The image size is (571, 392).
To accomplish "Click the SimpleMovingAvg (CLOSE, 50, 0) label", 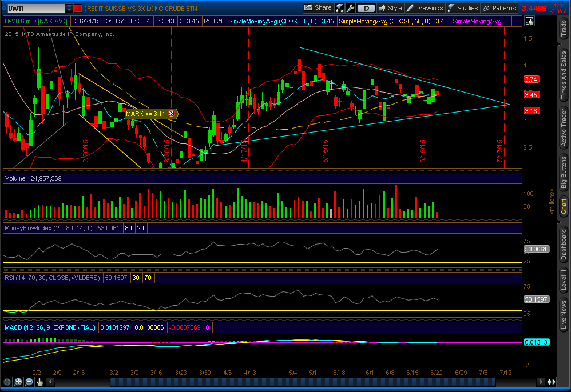I will (x=384, y=22).
